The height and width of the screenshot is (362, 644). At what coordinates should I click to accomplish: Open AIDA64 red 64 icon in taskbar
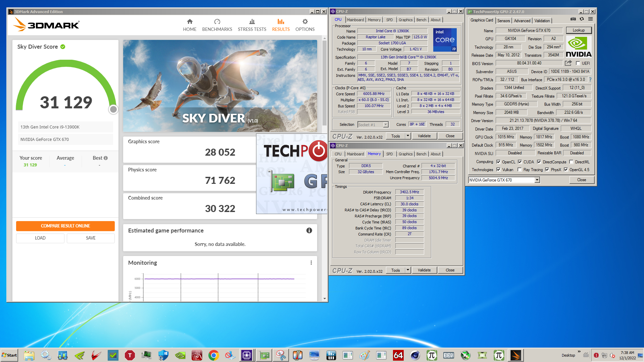point(398,355)
